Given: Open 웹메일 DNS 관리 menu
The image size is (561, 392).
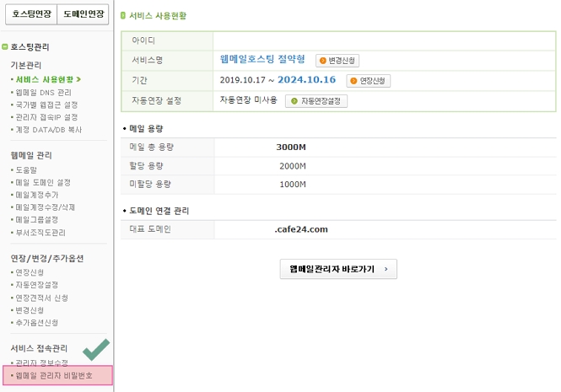Looking at the screenshot, I should 44,92.
